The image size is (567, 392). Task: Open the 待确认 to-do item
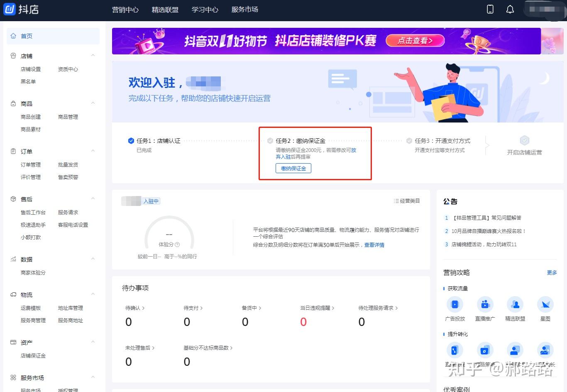pos(135,308)
